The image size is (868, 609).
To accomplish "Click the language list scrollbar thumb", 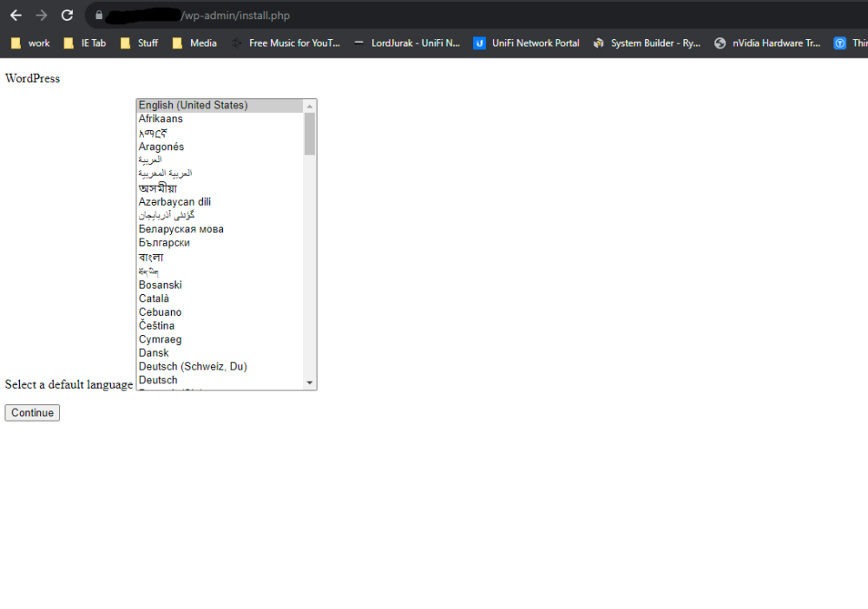I will [x=310, y=134].
